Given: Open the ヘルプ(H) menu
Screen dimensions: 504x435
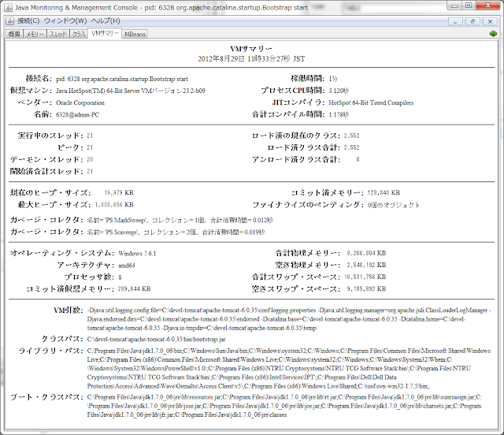Looking at the screenshot, I should click(x=106, y=21).
